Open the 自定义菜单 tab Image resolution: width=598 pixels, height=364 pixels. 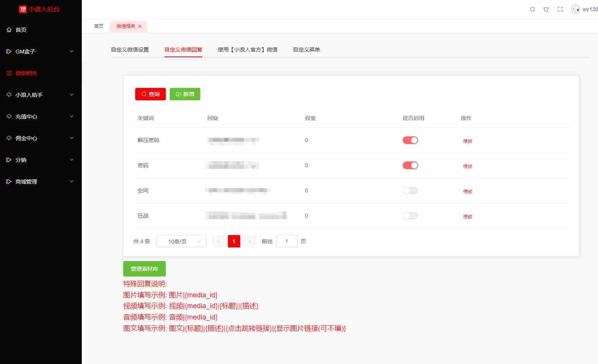point(306,50)
